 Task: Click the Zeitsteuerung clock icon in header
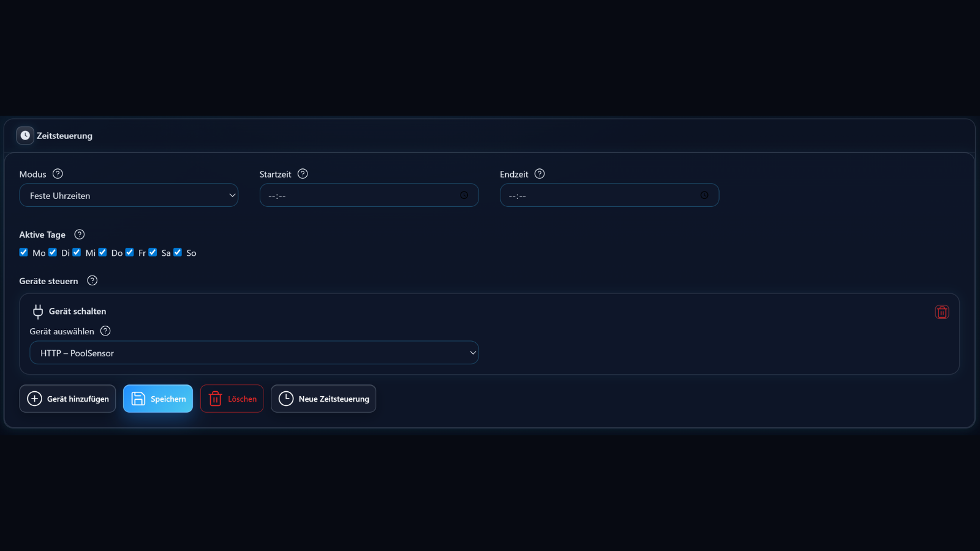[25, 135]
